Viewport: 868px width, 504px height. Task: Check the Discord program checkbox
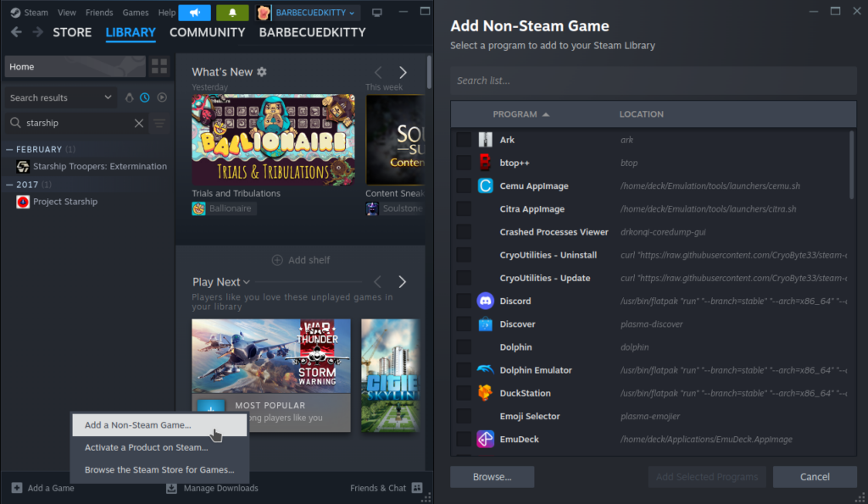tap(463, 301)
